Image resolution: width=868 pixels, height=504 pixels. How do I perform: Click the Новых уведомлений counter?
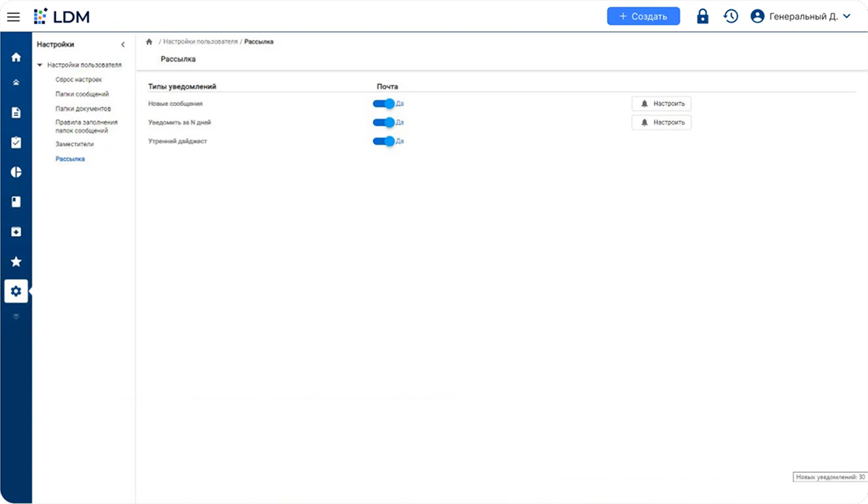830,477
